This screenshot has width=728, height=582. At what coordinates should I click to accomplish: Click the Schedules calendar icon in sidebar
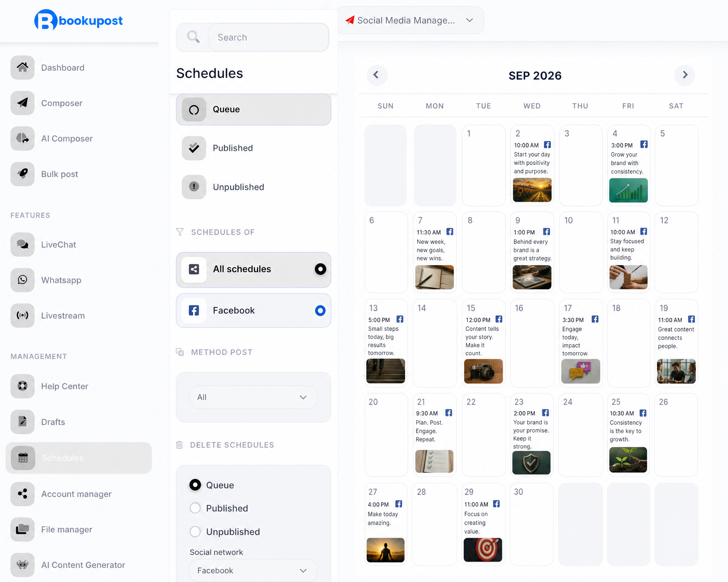(23, 458)
